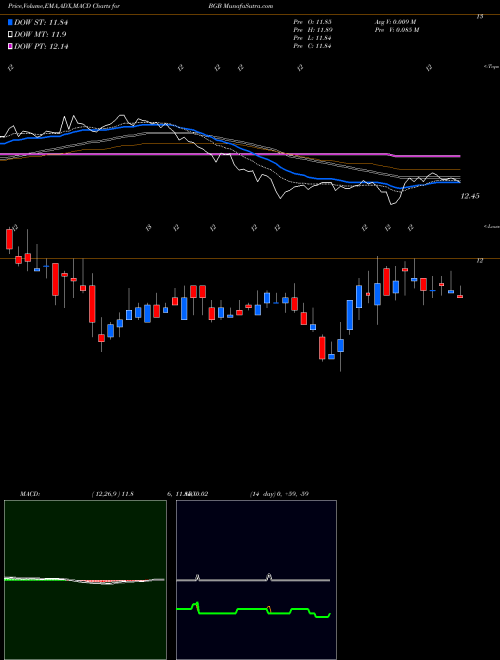The height and width of the screenshot is (660, 500).
Task: Click the 'Pre L: 11.84' low value
Action: coord(312,38)
